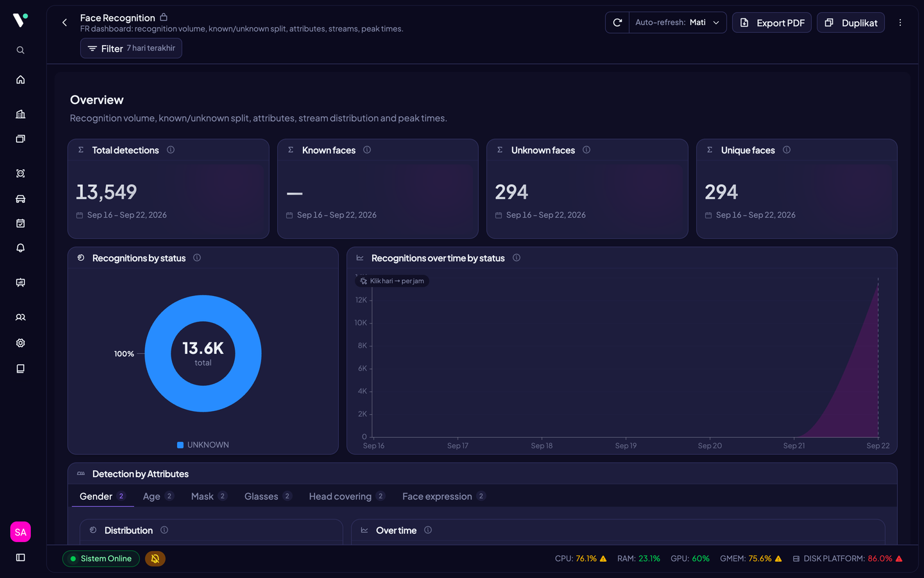Open the face scan icon in the sidebar

coord(21,173)
